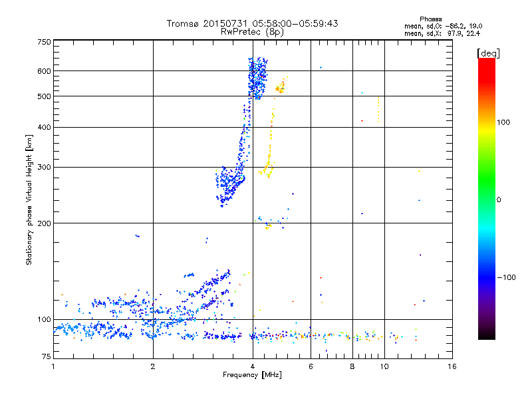Screen dimensions: 532x399
Task: Click the y-axis '500' tick label
Action: pyautogui.click(x=44, y=96)
